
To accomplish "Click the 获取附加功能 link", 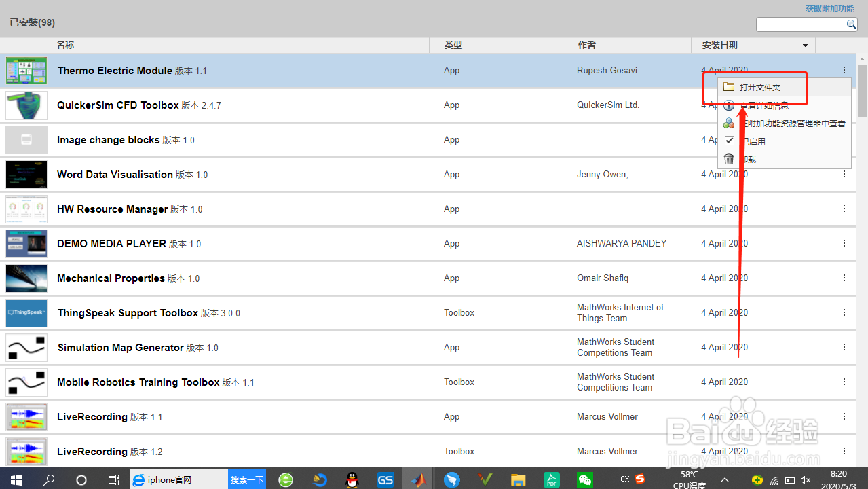I will (830, 9).
